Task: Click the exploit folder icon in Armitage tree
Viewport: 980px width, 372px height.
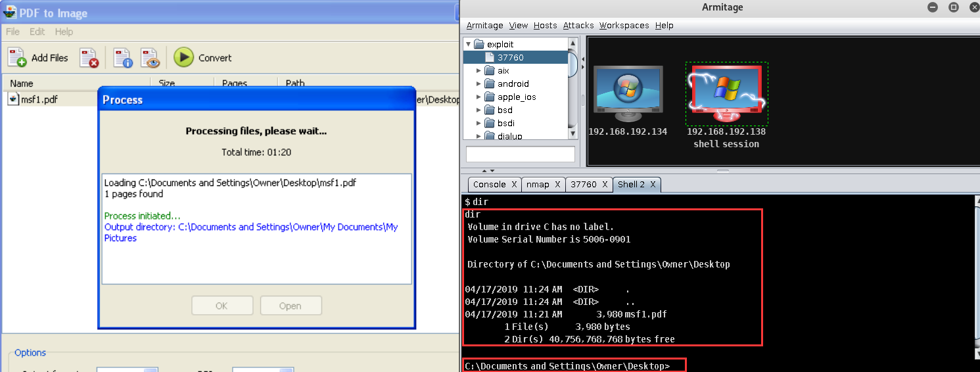Action: click(x=478, y=44)
